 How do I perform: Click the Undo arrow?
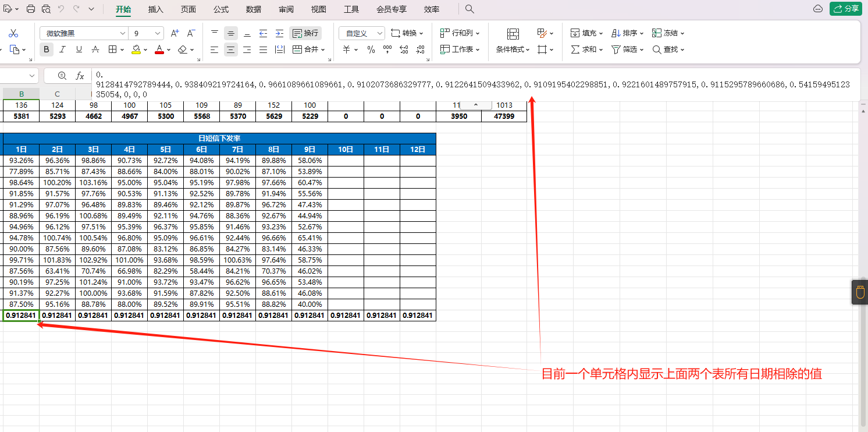click(x=61, y=9)
